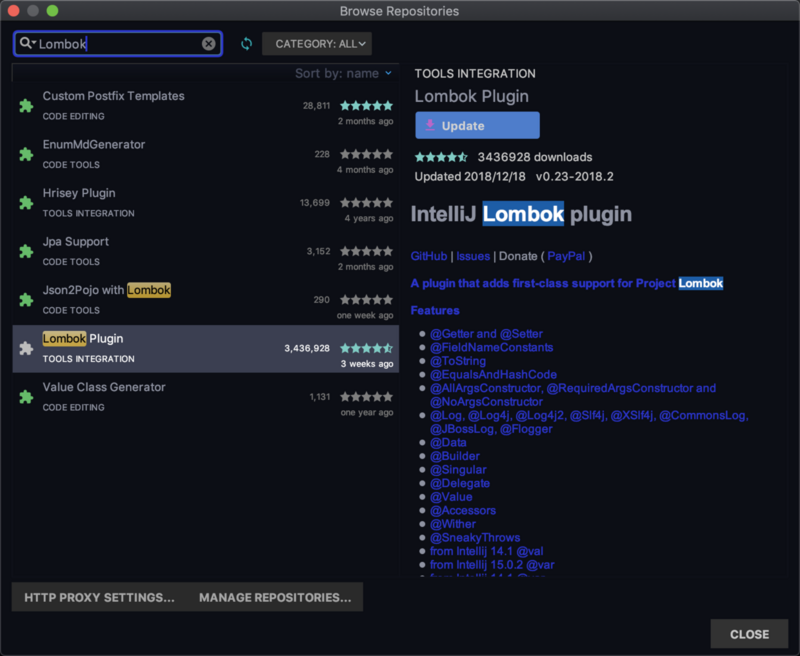Click Json2Pojo with Lombok star rating
Image resolution: width=800 pixels, height=656 pixels.
(x=366, y=299)
